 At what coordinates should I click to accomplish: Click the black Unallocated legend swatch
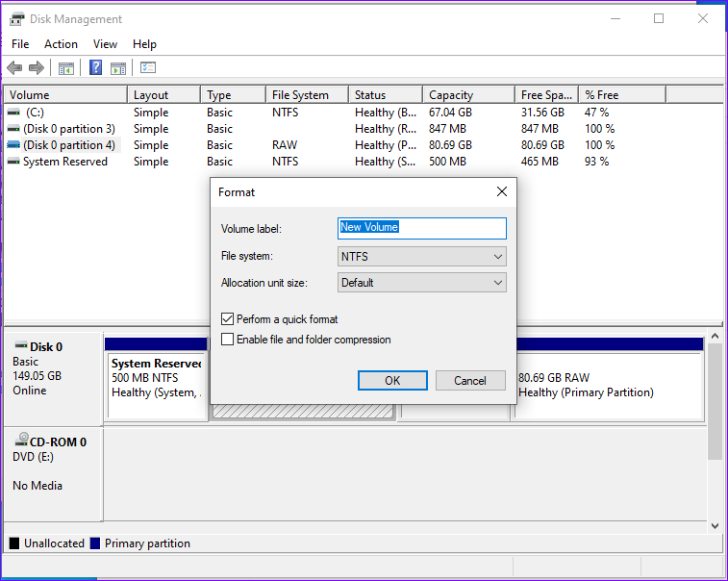coord(14,543)
